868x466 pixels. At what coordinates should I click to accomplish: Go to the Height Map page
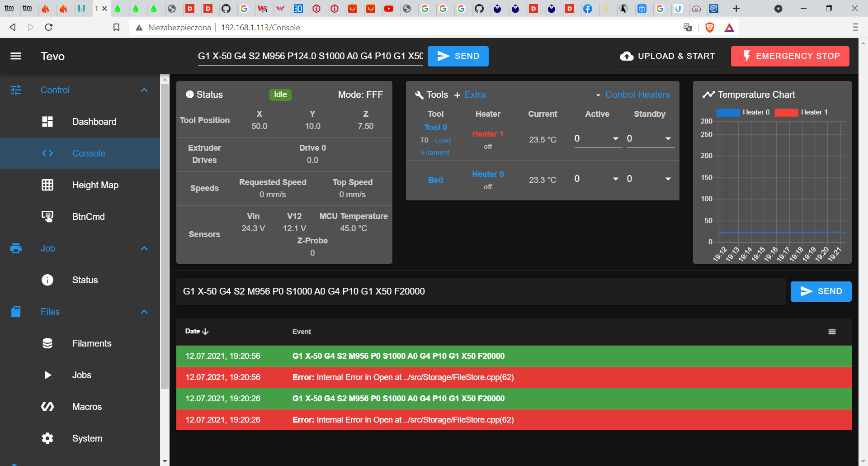pos(80,185)
